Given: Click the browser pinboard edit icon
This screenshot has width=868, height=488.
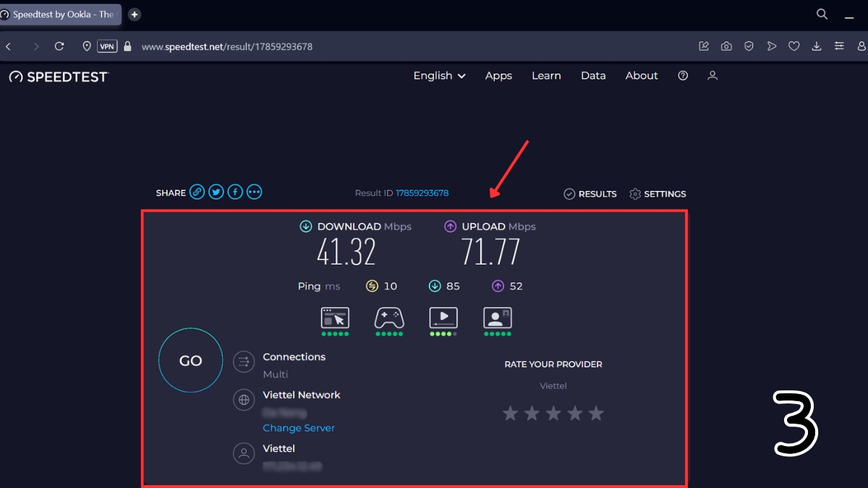Looking at the screenshot, I should click(704, 46).
